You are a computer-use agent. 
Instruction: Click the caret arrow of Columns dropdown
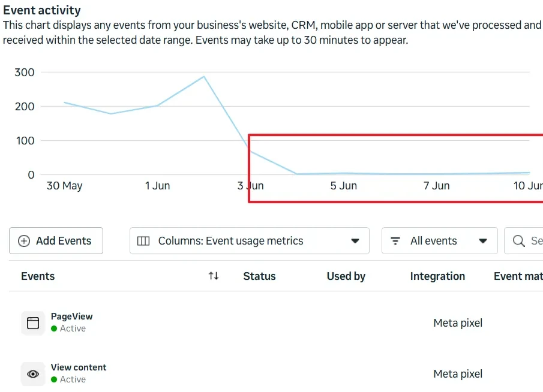click(355, 241)
